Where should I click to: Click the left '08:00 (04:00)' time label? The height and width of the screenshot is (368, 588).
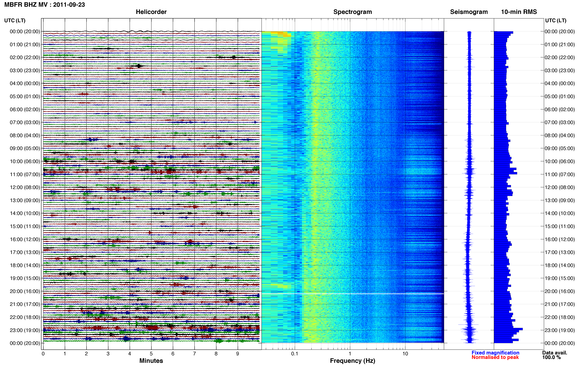[25, 135]
